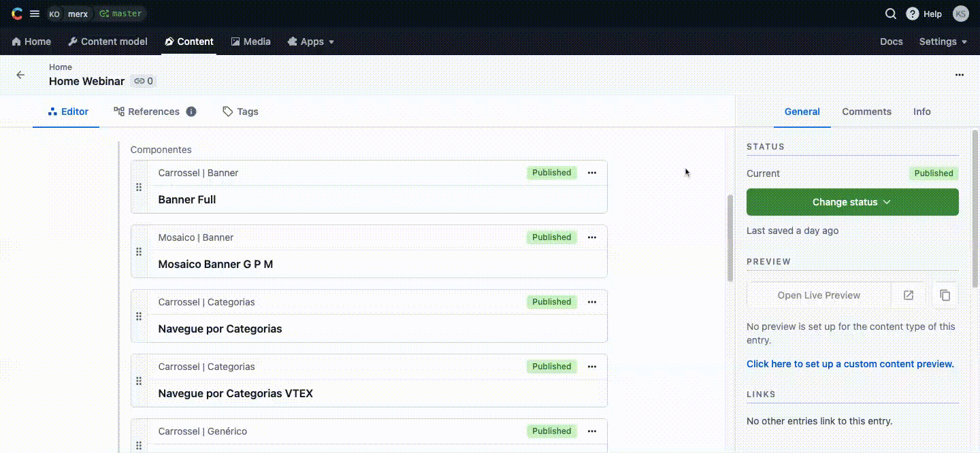This screenshot has width=980, height=453.
Task: Open live preview in new tab icon
Action: pos(909,295)
